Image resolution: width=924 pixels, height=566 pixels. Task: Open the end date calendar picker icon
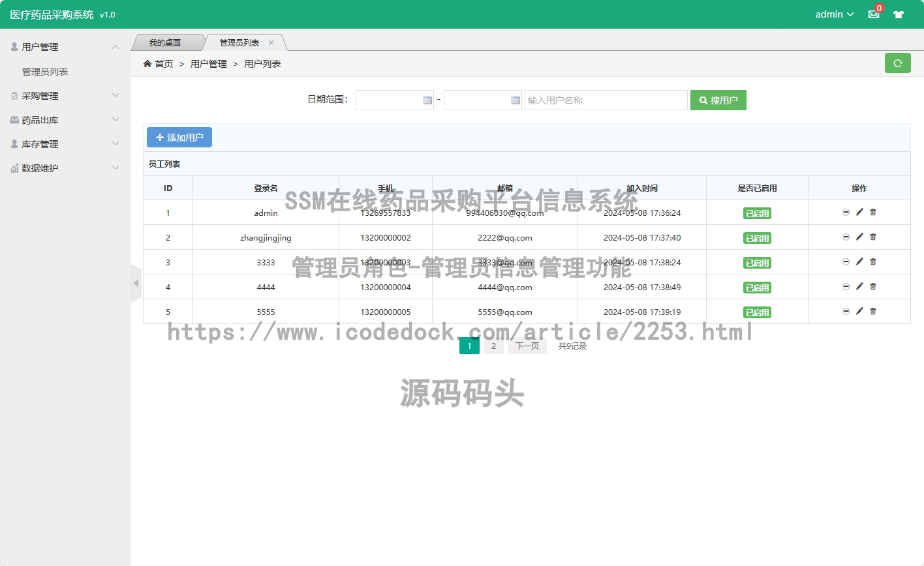516,100
